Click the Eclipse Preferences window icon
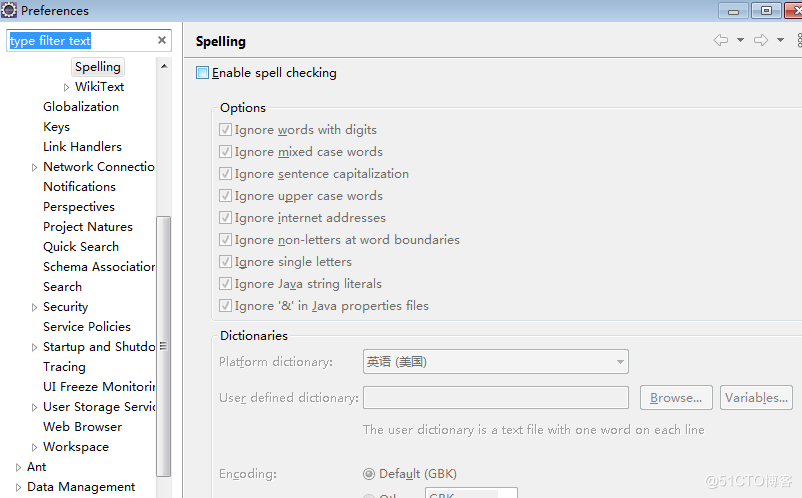Screen dimensions: 802x498 coord(9,10)
